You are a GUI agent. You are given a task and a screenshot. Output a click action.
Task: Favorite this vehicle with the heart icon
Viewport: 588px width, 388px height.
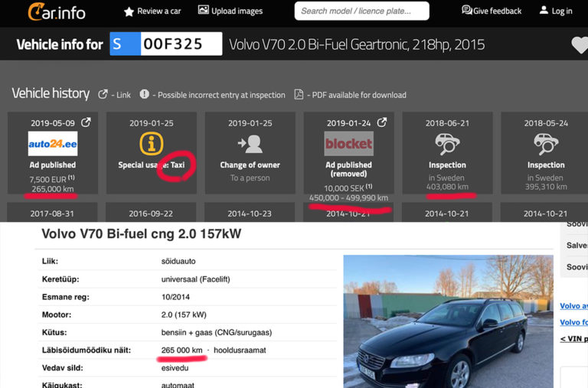[x=580, y=45]
